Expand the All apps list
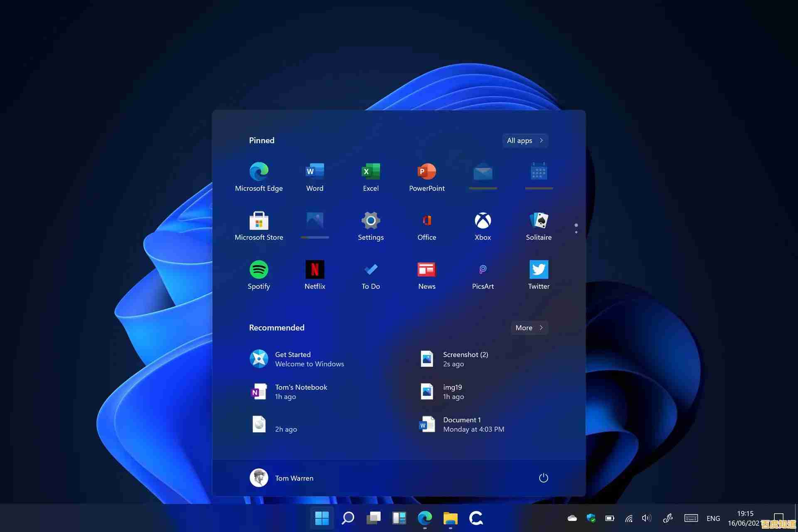This screenshot has width=798, height=532. click(525, 140)
